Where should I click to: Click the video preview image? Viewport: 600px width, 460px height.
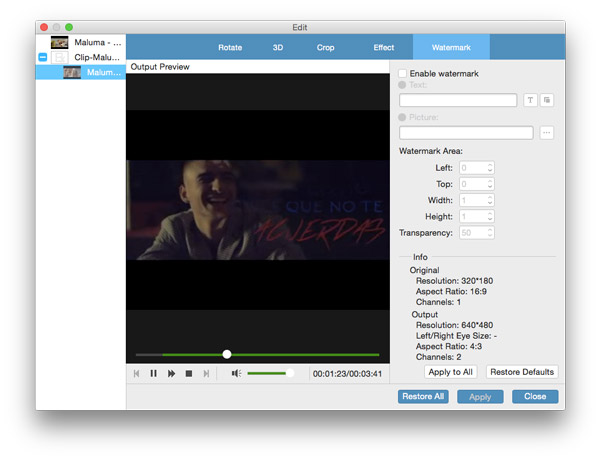258,210
